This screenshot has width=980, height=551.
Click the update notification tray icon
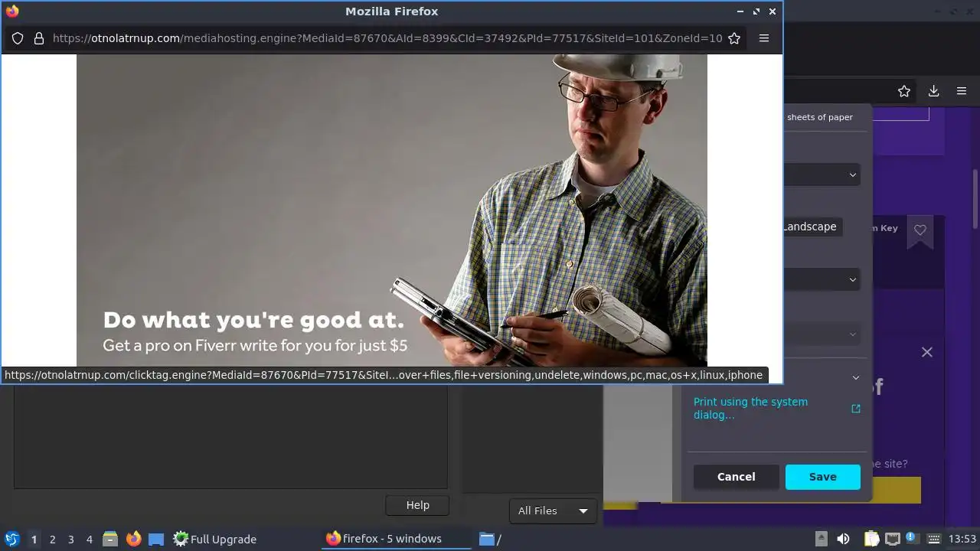[x=912, y=538]
